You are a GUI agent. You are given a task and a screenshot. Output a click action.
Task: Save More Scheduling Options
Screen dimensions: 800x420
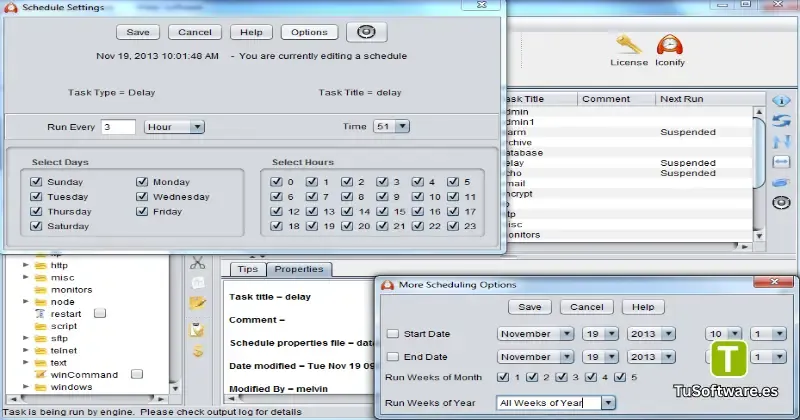click(x=530, y=307)
